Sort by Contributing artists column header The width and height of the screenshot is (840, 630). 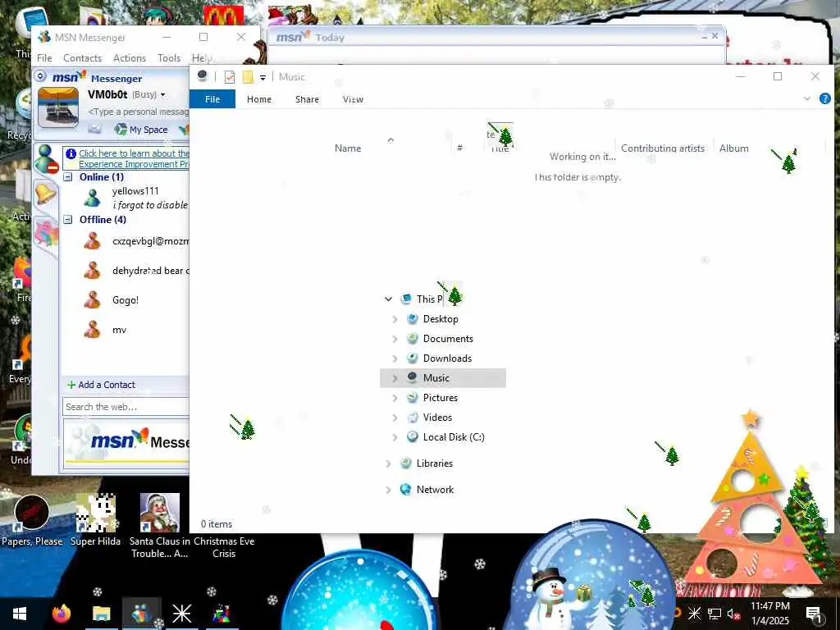click(663, 148)
